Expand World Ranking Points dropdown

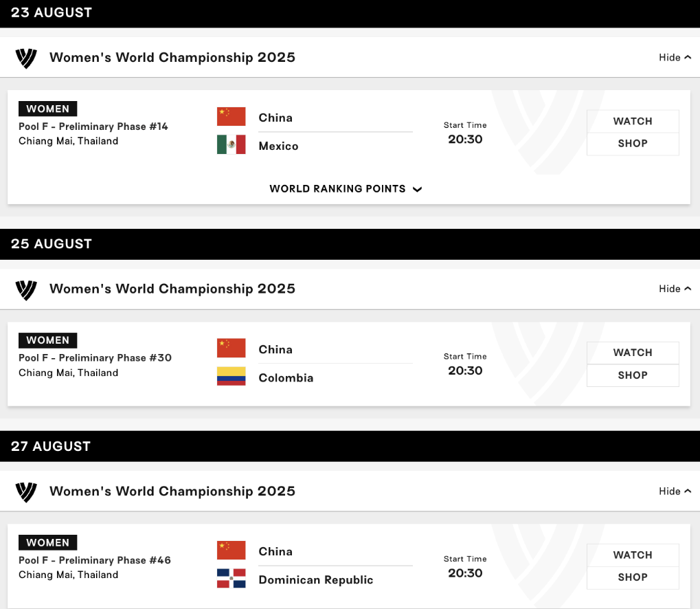[346, 189]
